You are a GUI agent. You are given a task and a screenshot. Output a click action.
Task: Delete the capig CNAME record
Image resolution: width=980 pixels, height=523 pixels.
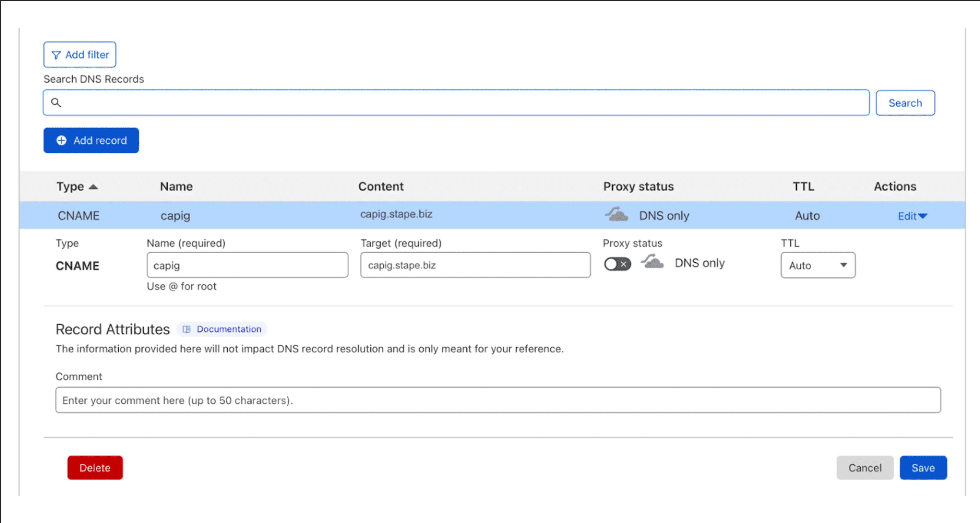[x=95, y=468]
